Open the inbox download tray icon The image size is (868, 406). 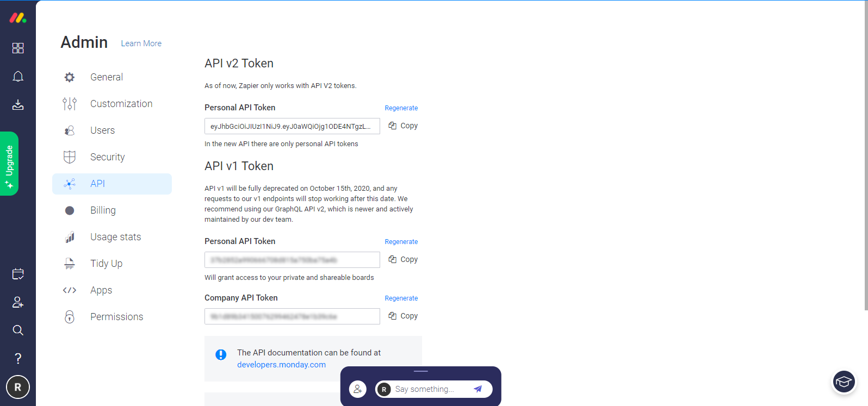[x=18, y=105]
